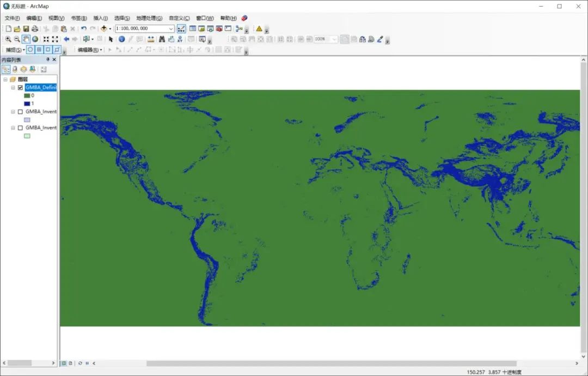Open the Python window
The image size is (588, 376).
click(228, 28)
